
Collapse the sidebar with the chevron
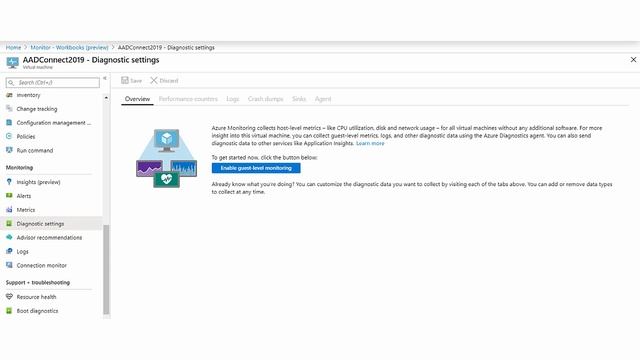click(x=105, y=78)
